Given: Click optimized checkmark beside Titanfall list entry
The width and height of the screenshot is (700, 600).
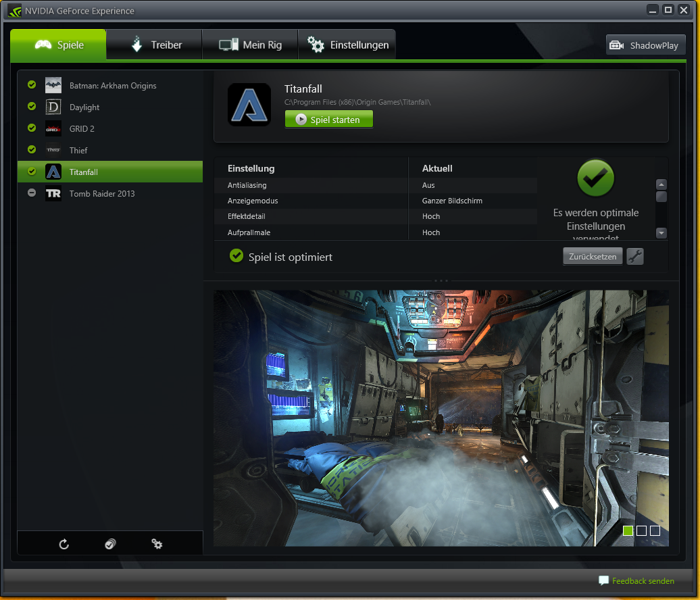Looking at the screenshot, I should pos(32,171).
